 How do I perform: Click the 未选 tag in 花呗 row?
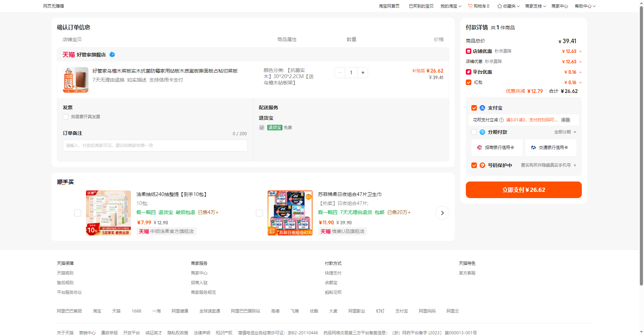click(566, 120)
